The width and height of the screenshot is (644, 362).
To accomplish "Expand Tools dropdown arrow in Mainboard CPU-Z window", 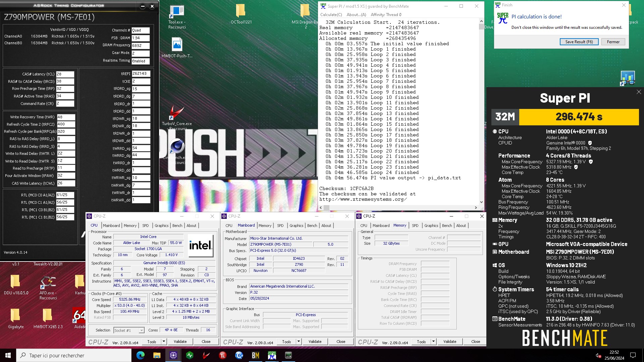I will tap(299, 342).
